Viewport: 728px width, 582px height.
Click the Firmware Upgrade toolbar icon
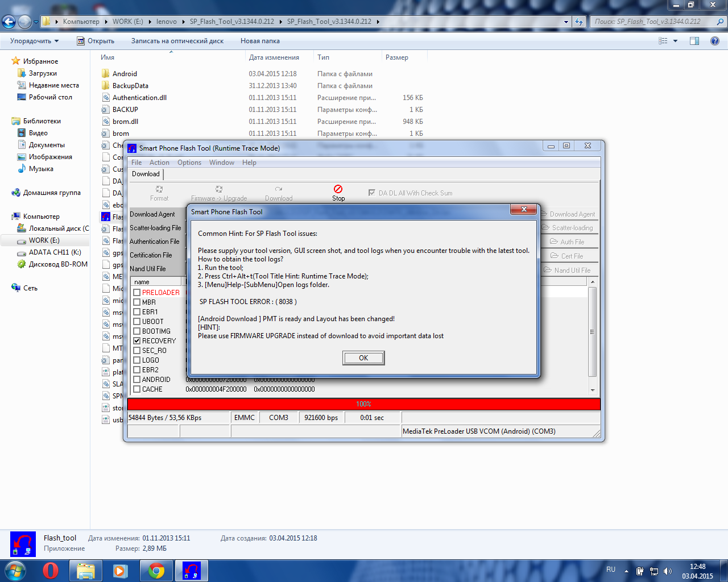pyautogui.click(x=219, y=189)
